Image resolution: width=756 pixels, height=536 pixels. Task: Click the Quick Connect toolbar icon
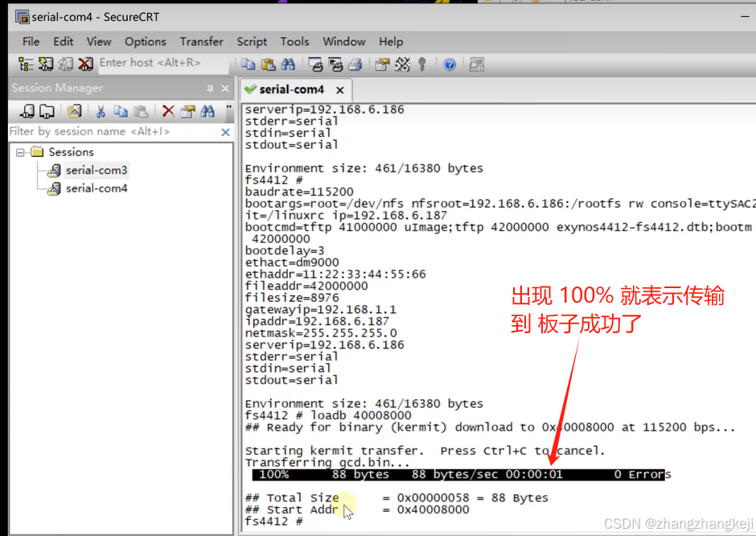pos(46,64)
